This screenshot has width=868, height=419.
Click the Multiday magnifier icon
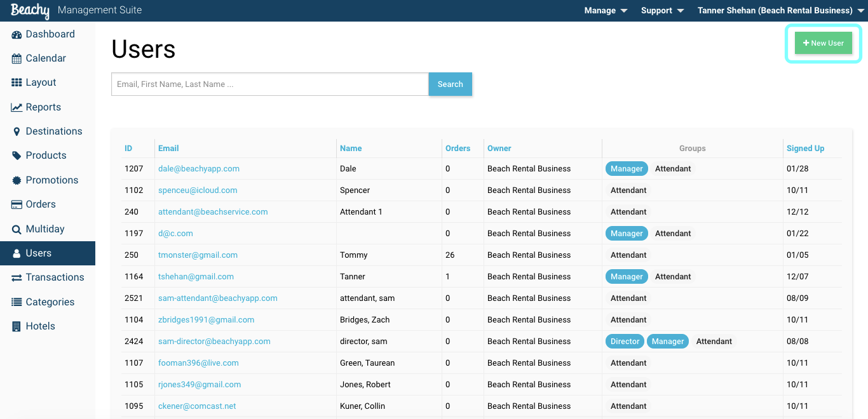pos(17,229)
